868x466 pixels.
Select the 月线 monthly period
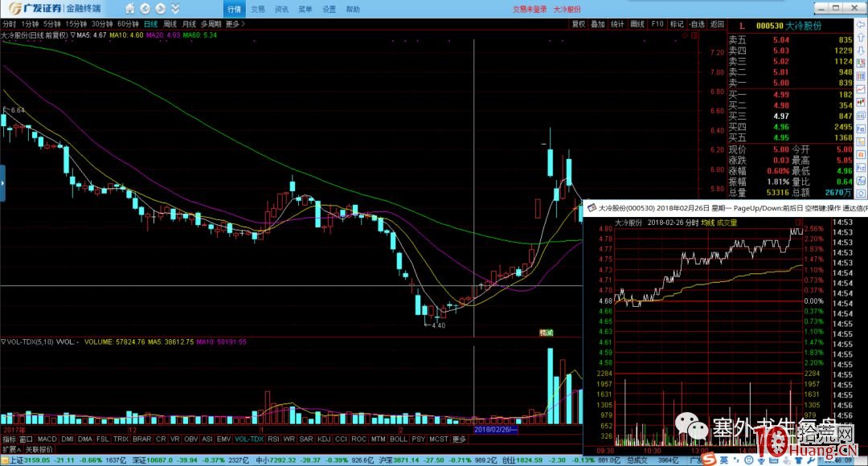tap(190, 24)
